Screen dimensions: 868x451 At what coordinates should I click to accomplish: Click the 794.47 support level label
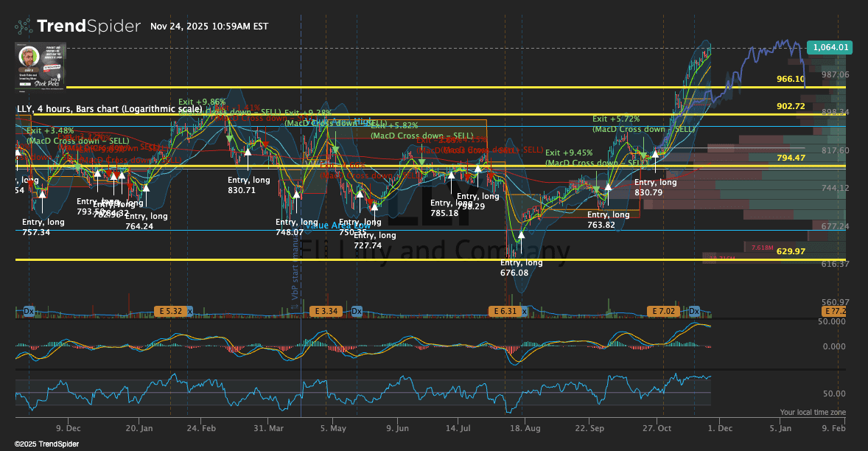click(790, 158)
